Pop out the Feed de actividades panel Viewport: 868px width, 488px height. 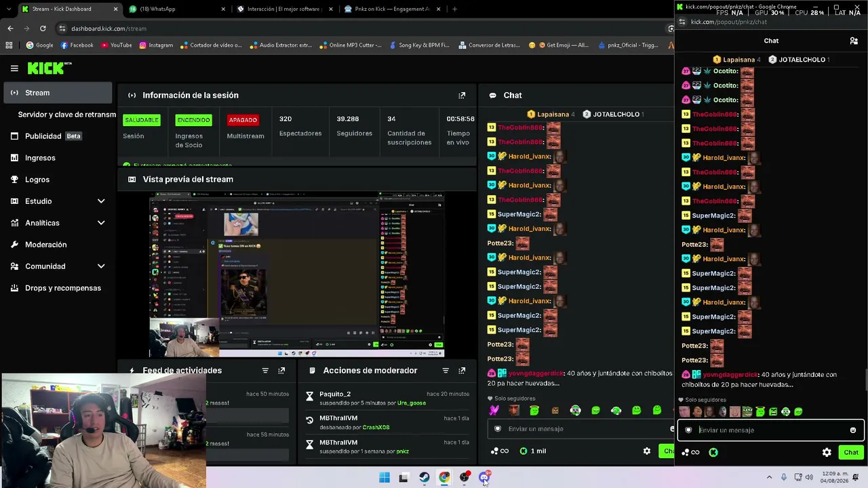[281, 371]
